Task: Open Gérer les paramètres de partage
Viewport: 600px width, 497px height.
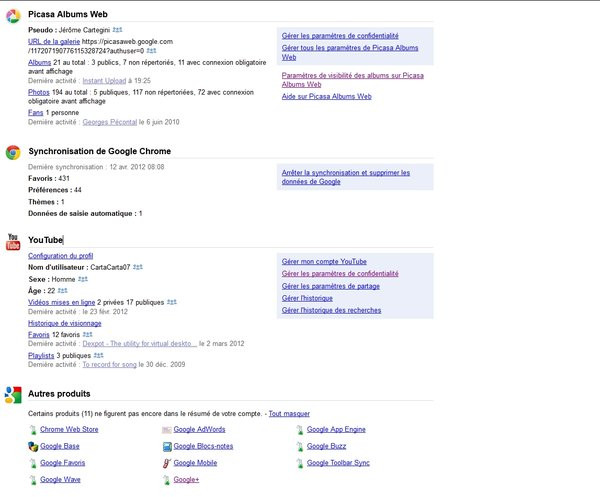Action: [331, 286]
